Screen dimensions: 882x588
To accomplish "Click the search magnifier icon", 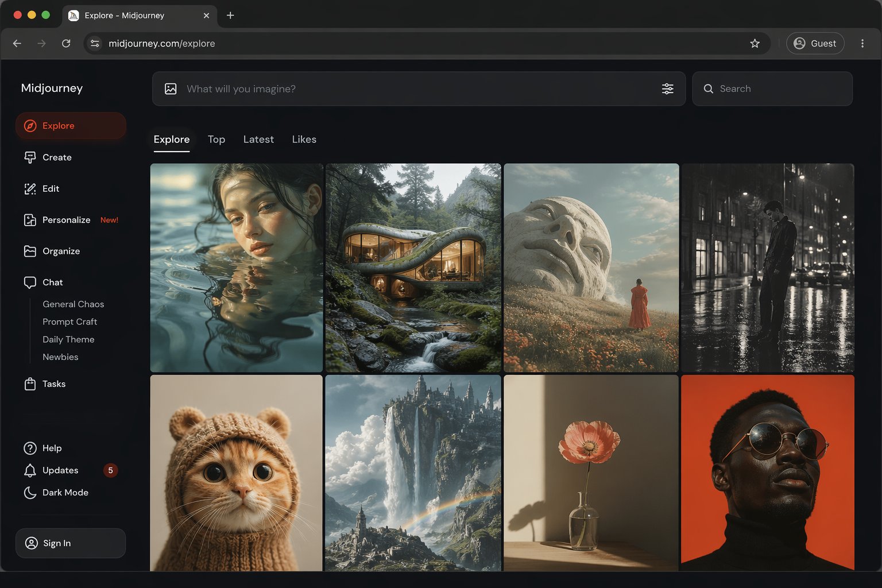I will click(709, 89).
